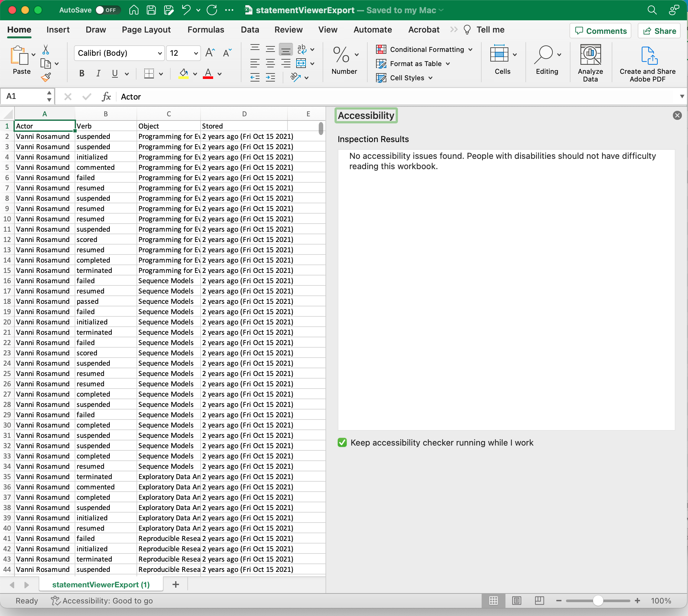688x616 pixels.
Task: Open the font size dropdown showing 12
Action: tap(195, 53)
